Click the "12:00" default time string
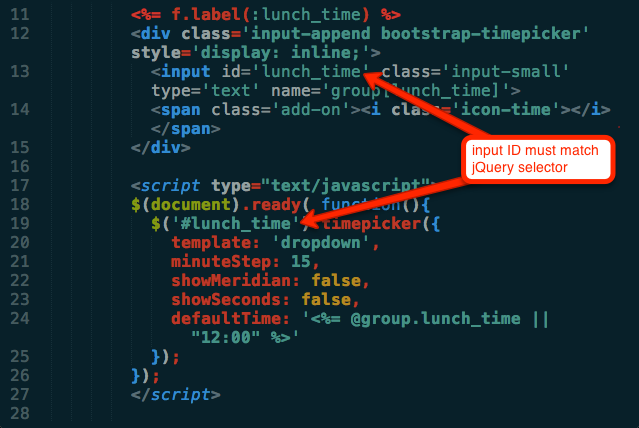Screen dimensions: 639x428 tap(225, 338)
